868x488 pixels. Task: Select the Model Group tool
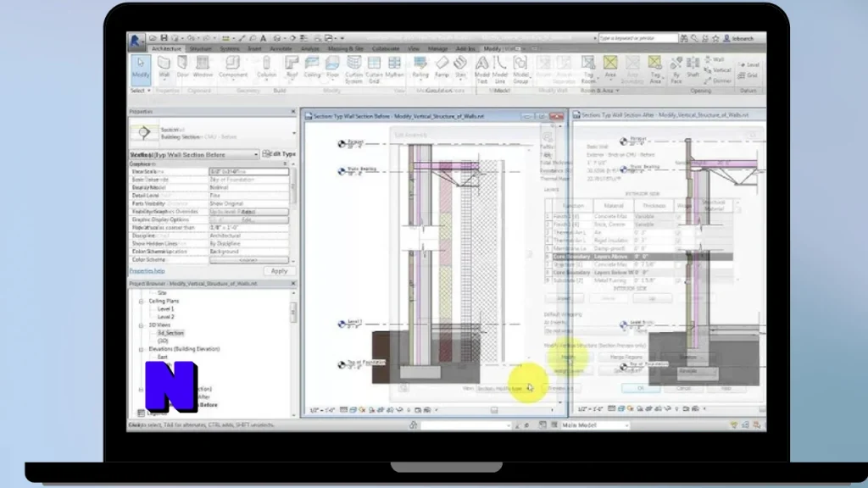520,69
